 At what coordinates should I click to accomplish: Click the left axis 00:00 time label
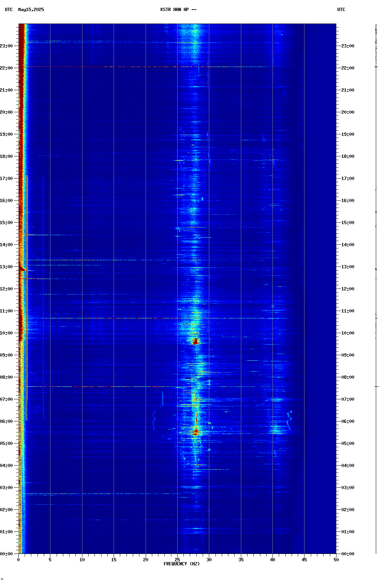coord(7,554)
